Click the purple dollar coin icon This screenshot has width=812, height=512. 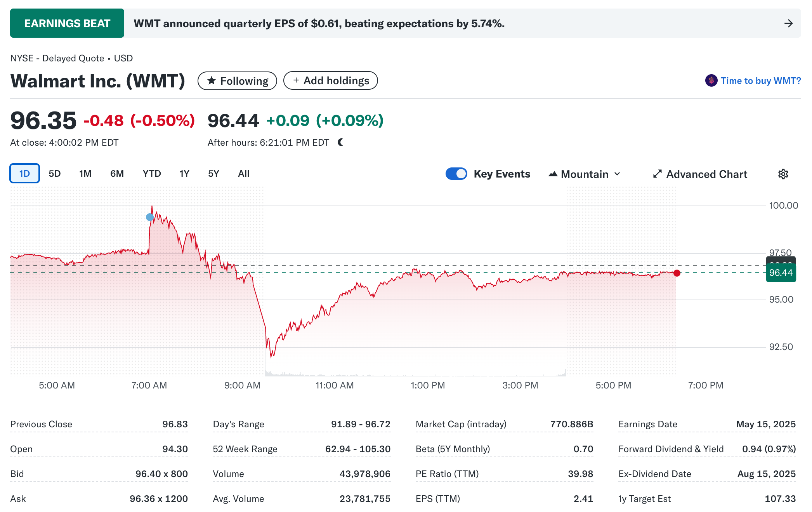pyautogui.click(x=711, y=80)
